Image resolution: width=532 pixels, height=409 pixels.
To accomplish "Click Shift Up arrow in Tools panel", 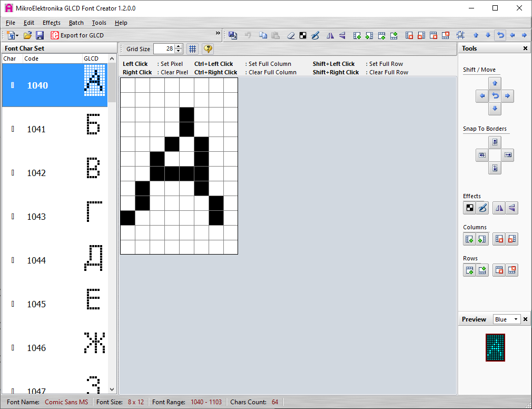I will (495, 83).
